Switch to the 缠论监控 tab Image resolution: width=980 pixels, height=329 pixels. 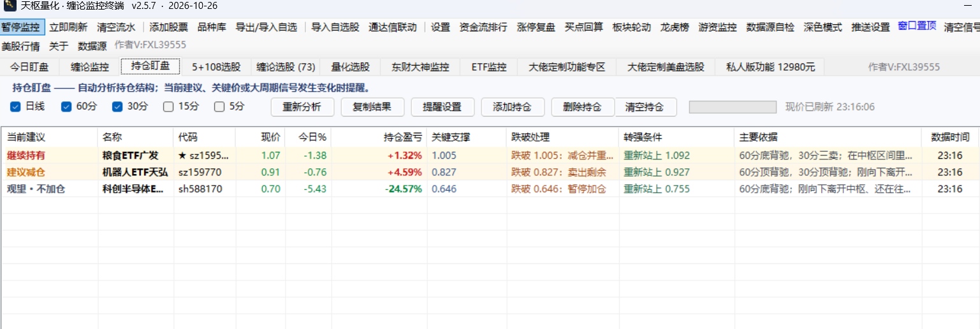pos(90,67)
